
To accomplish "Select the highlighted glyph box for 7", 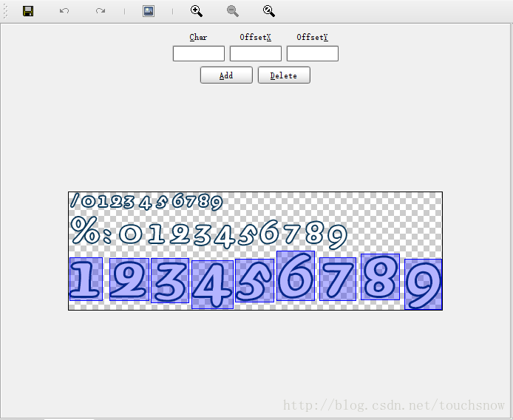I will [338, 279].
